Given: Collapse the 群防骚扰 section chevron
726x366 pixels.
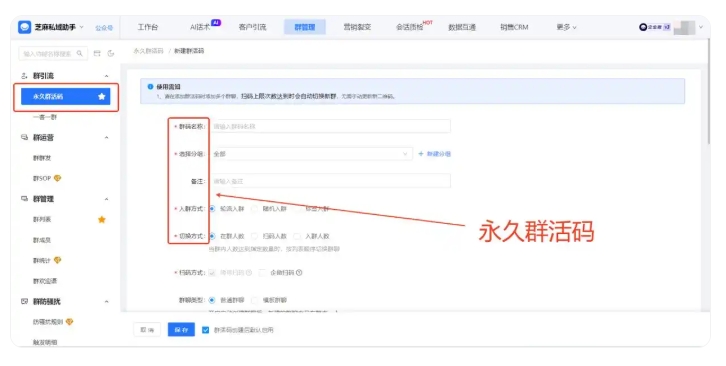Looking at the screenshot, I should click(x=106, y=302).
